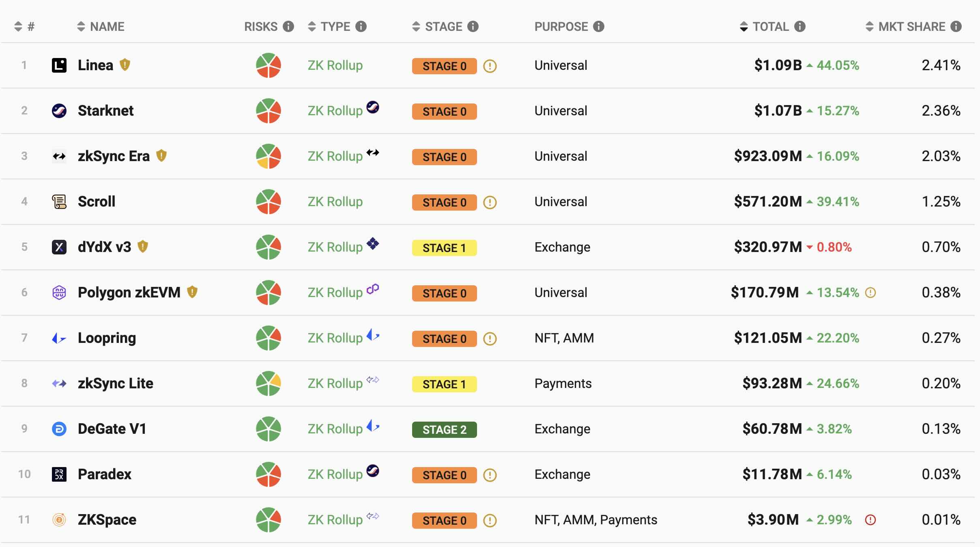This screenshot has width=980, height=547.
Task: Click the zkSync Era shield icon
Action: [161, 156]
